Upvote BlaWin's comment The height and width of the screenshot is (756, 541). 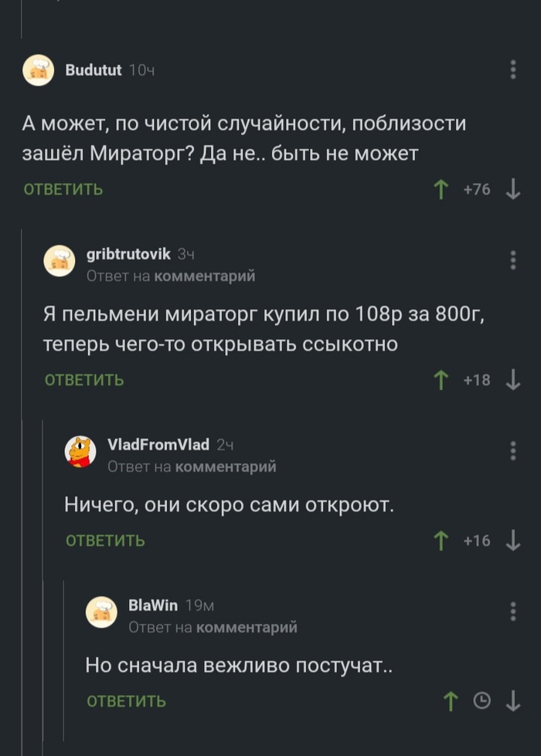pyautogui.click(x=449, y=701)
